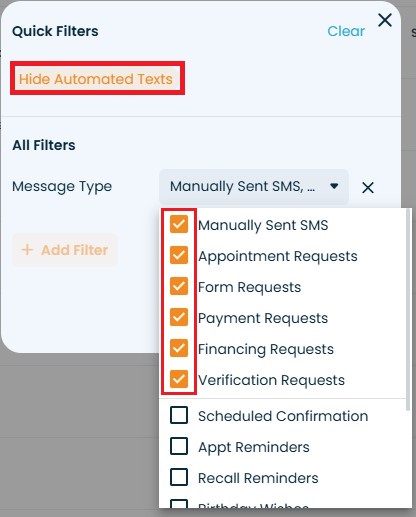
Task: Open Message Type dropdown arrow
Action: (x=334, y=186)
